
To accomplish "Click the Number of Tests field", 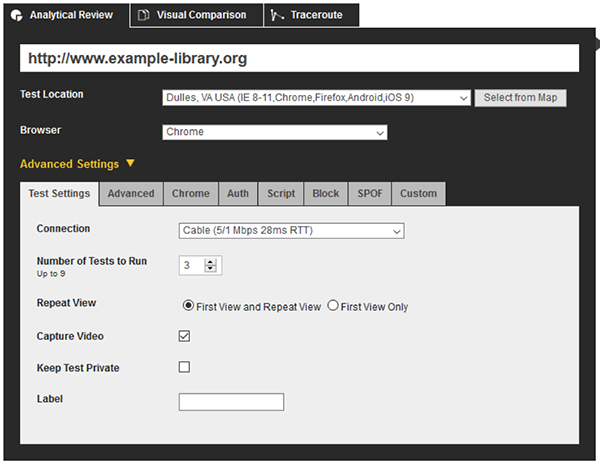I will click(200, 265).
